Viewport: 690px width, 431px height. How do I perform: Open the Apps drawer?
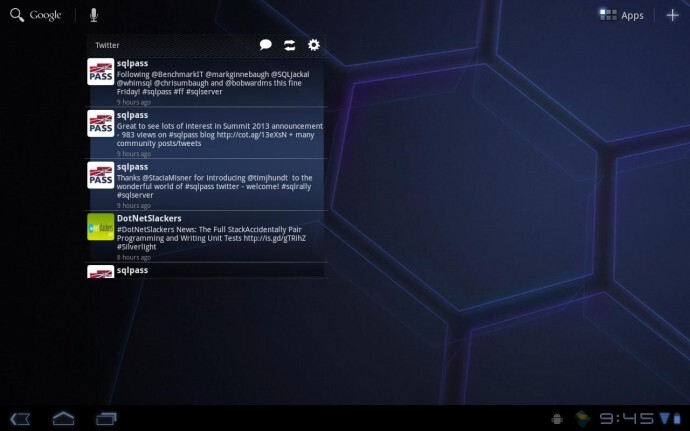pyautogui.click(x=621, y=15)
